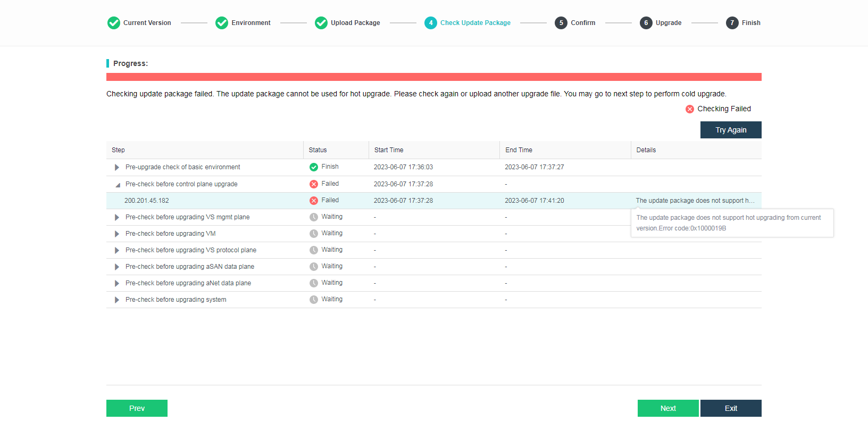Viewport: 868px width, 429px height.
Task: Click the Next button
Action: [x=668, y=408]
